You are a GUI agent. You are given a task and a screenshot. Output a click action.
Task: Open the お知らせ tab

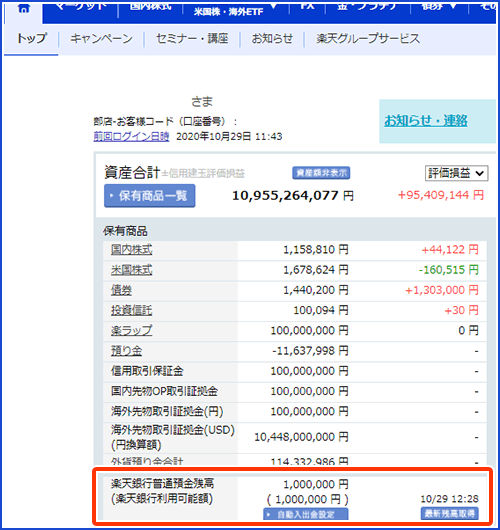coord(272,39)
